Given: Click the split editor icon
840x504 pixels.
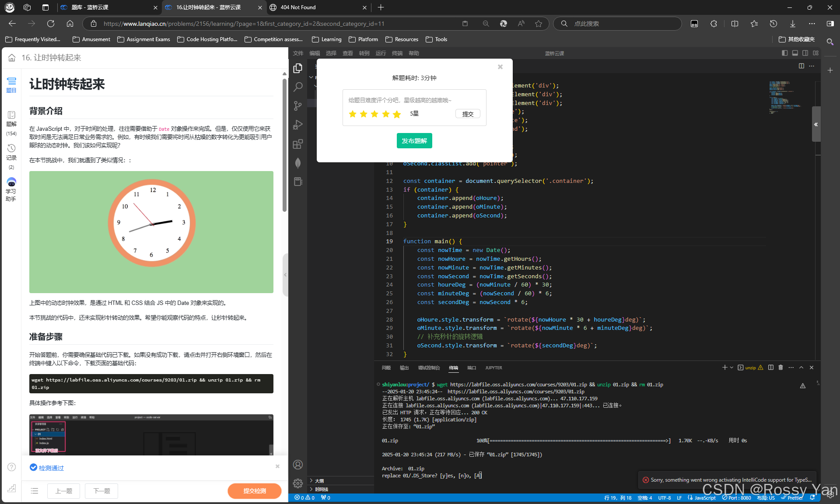Looking at the screenshot, I should tap(801, 66).
